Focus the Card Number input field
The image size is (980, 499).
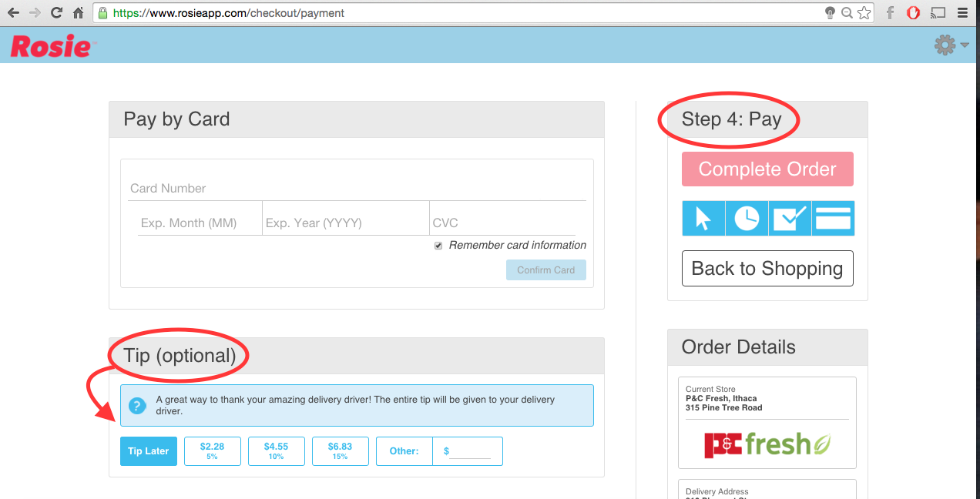357,189
